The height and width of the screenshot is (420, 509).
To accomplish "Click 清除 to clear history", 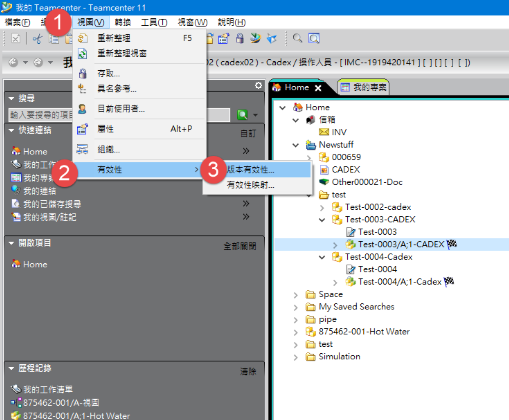I will click(248, 371).
